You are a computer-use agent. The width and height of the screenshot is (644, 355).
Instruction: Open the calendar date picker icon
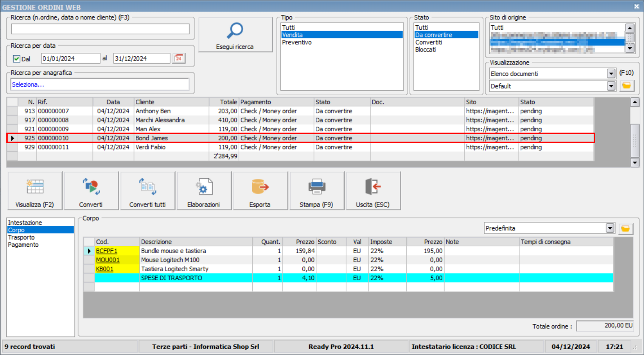[x=179, y=58]
